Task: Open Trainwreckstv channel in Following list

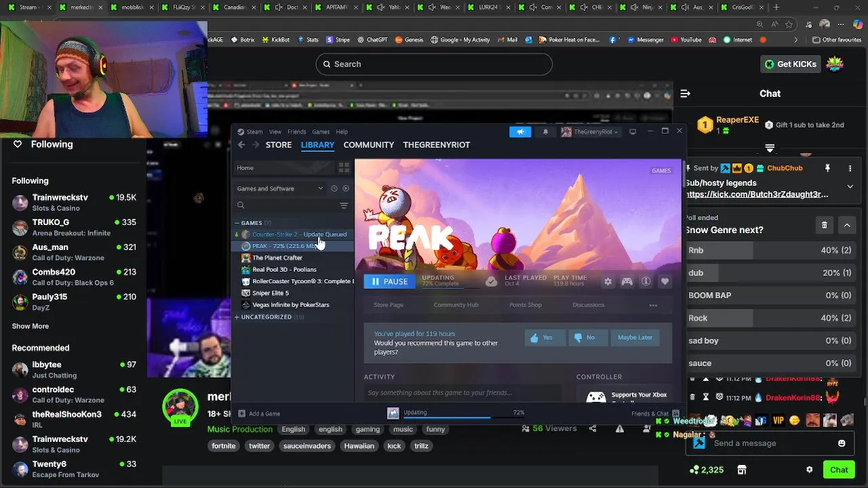Action: click(x=74, y=203)
